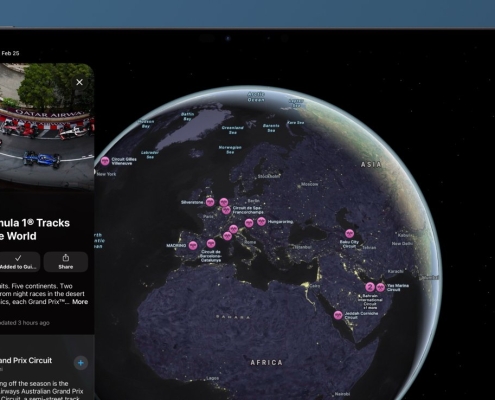Click the Istanbul city label
The width and height of the screenshot is (495, 400).
pos(302,247)
